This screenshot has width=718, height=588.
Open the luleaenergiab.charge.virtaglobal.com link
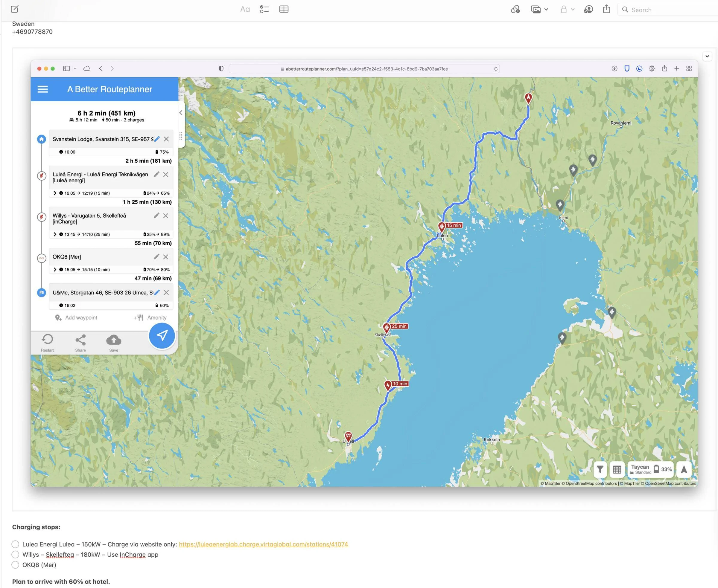[x=263, y=544]
